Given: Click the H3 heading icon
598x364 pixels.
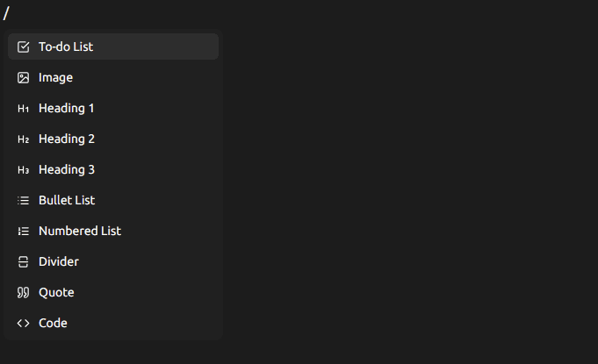Looking at the screenshot, I should tap(24, 170).
